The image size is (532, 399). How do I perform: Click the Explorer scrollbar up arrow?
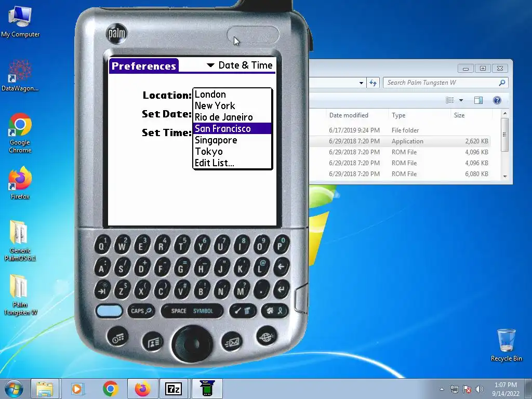pyautogui.click(x=505, y=113)
